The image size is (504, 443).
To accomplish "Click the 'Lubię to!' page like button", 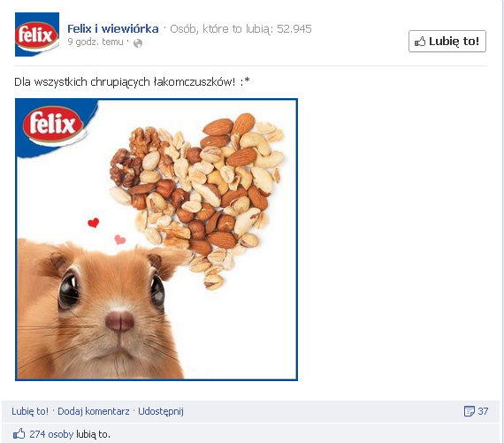I will point(447,42).
